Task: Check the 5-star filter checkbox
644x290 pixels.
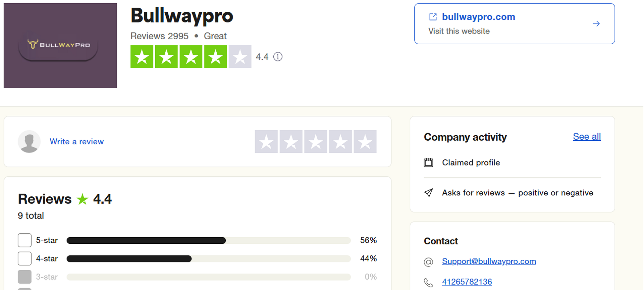Action: (x=24, y=240)
